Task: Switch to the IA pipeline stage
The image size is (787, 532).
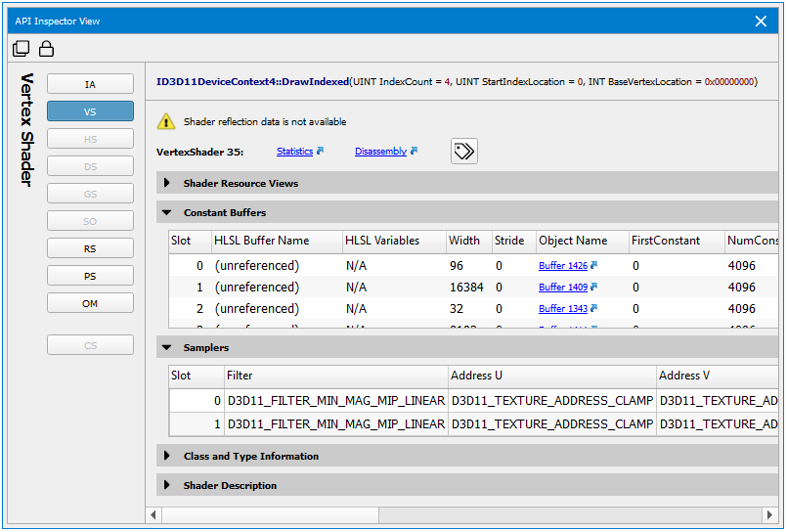Action: (x=90, y=84)
